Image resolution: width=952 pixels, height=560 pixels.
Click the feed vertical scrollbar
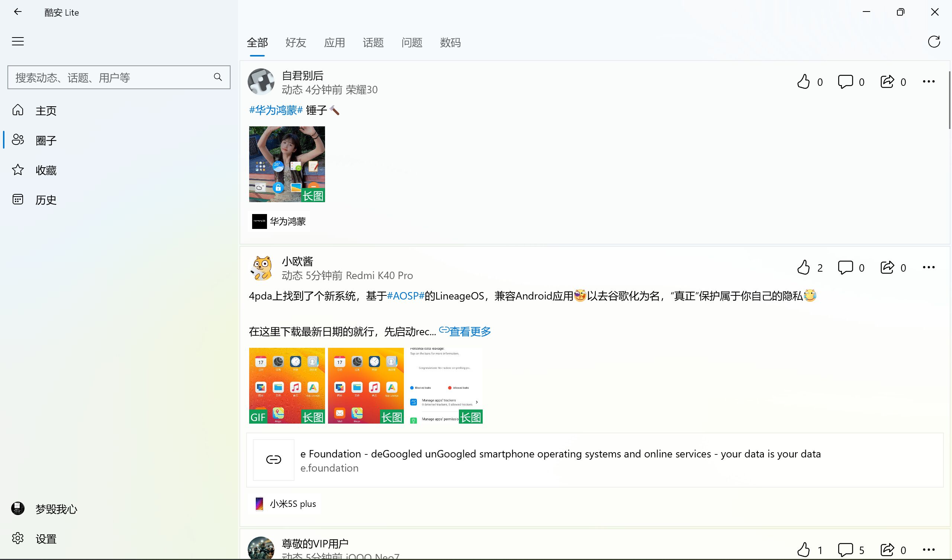tap(950, 100)
